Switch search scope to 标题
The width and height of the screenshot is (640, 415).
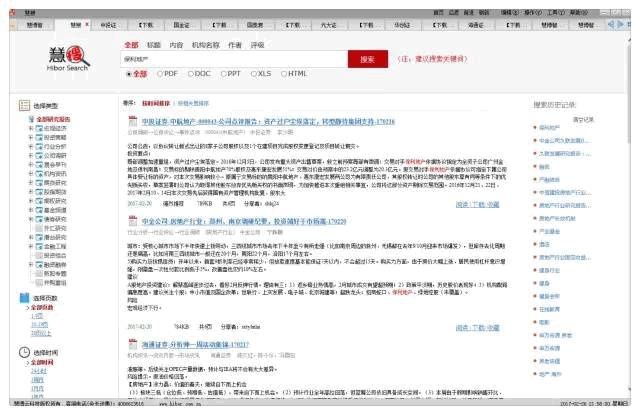click(x=153, y=45)
